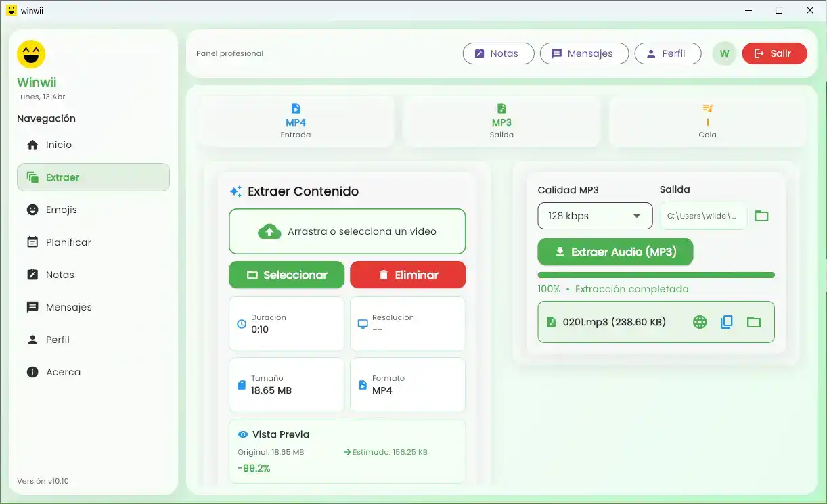Click the red Salir button

[774, 53]
